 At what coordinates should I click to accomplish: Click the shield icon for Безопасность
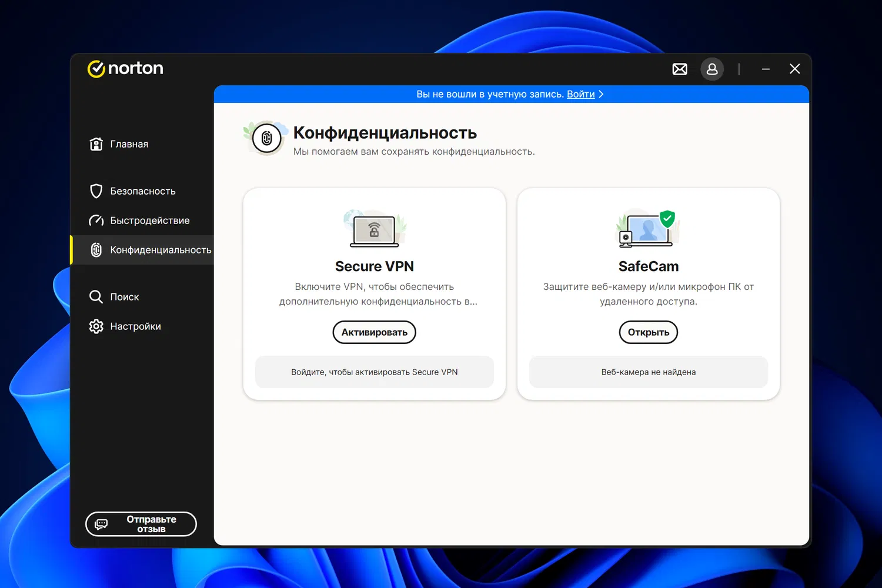click(96, 191)
